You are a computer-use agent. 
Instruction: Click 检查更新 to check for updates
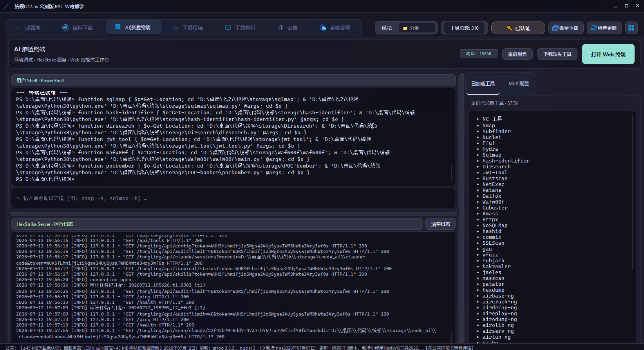click(x=604, y=28)
